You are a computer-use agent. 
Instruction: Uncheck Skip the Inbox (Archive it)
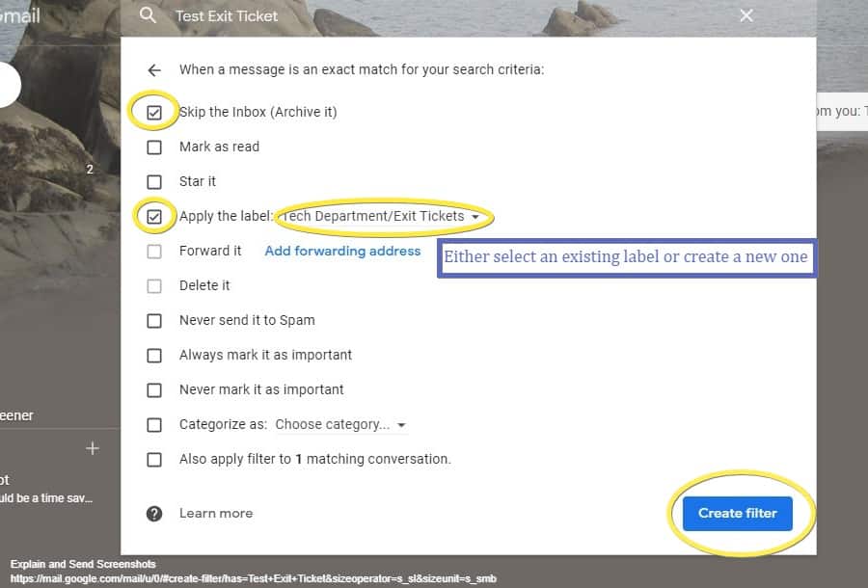tap(154, 112)
